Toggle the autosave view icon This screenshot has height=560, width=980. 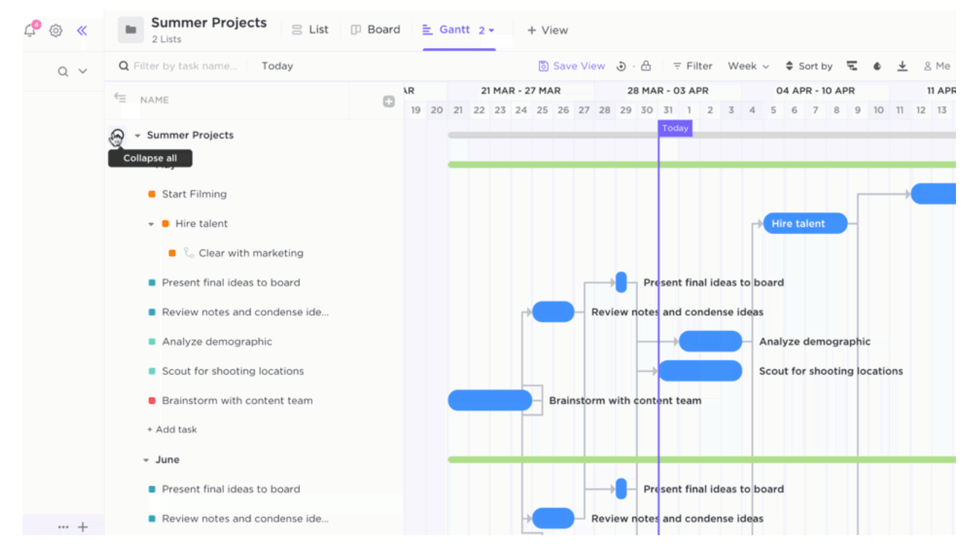(x=621, y=66)
